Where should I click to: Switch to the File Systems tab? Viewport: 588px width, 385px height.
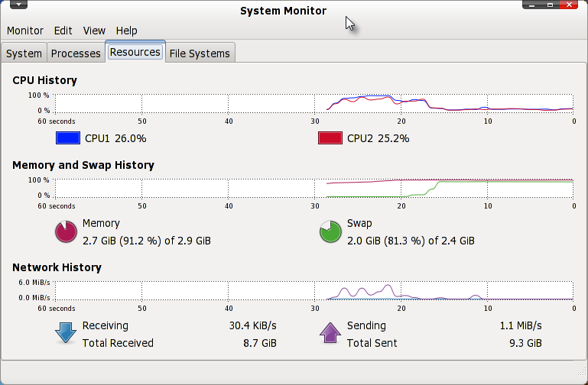[x=200, y=53]
